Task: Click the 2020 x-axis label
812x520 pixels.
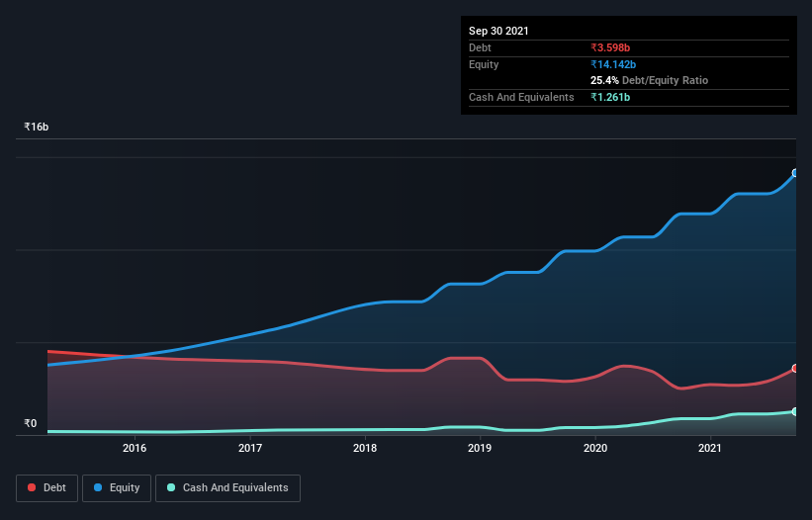Action: pos(595,448)
